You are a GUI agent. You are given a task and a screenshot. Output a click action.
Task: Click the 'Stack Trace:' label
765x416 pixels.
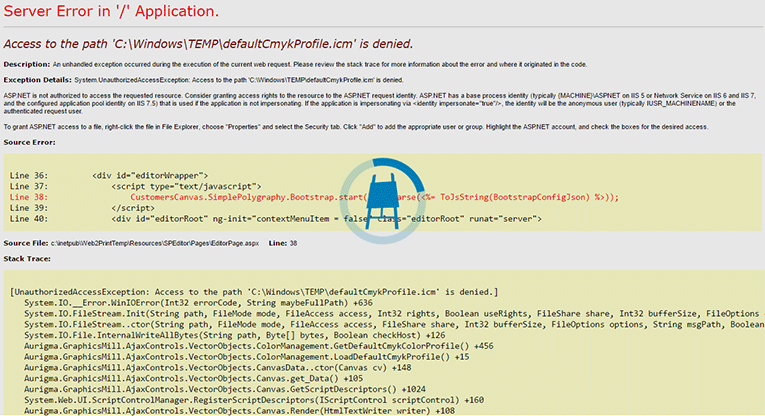point(27,259)
